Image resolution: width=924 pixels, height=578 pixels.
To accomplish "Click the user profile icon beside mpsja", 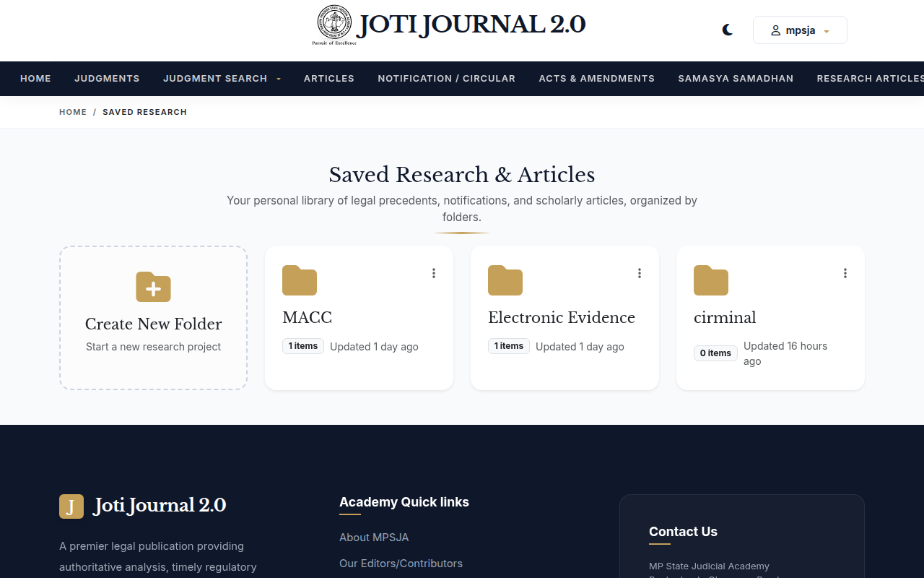I will [776, 30].
